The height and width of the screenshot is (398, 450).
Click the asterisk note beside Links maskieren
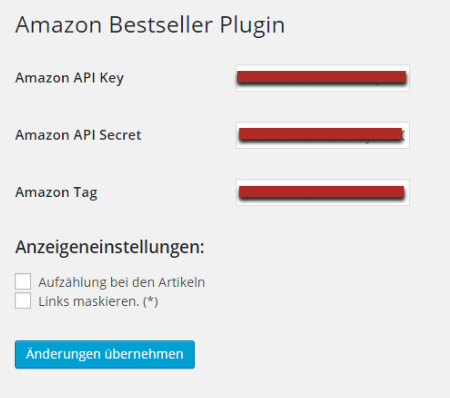150,302
